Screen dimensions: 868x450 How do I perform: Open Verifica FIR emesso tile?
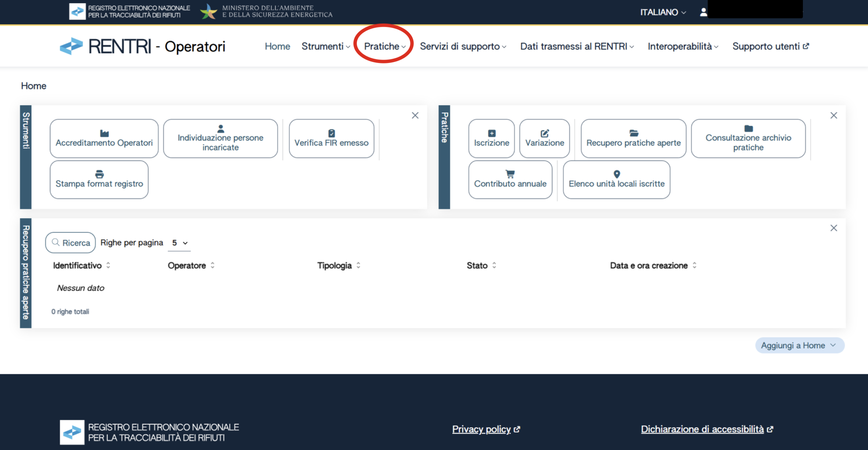pos(331,138)
